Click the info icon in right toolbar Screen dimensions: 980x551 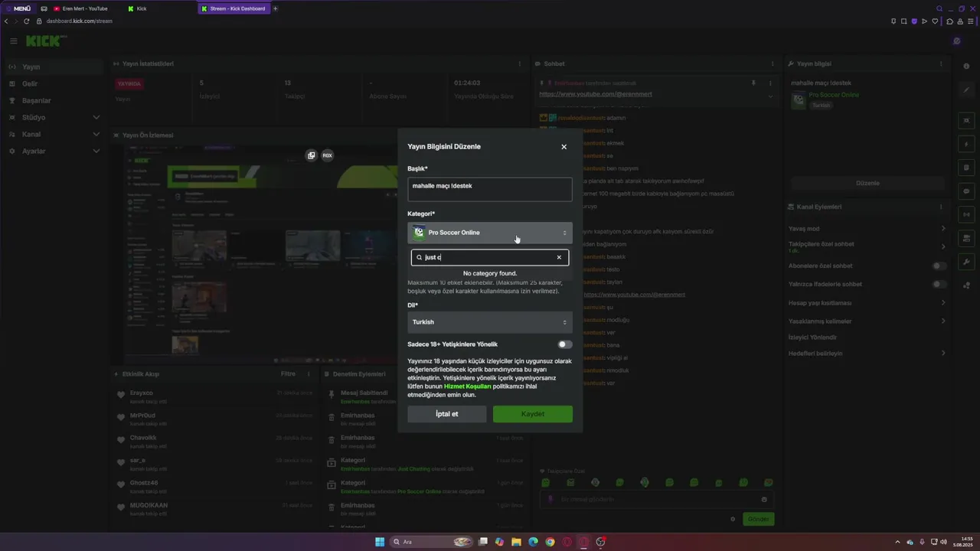[966, 67]
